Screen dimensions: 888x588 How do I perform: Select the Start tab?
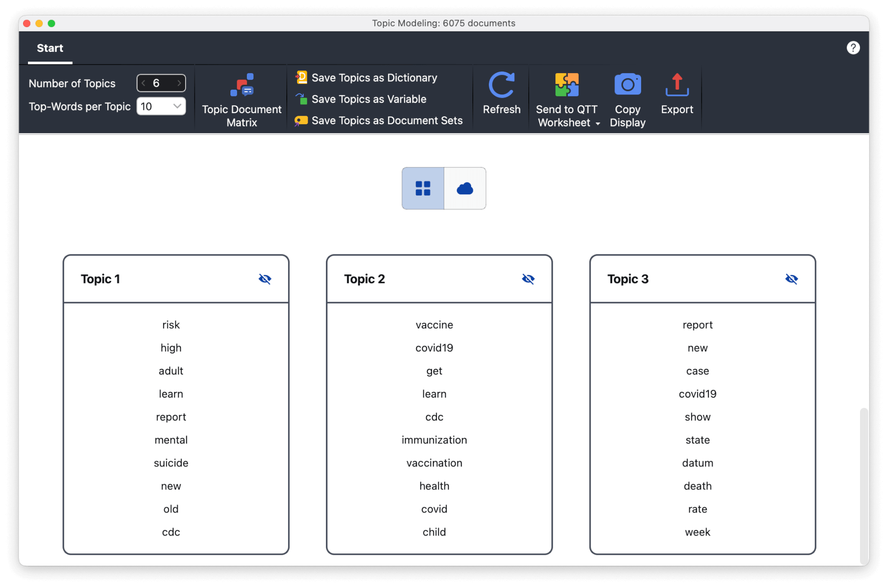click(50, 48)
